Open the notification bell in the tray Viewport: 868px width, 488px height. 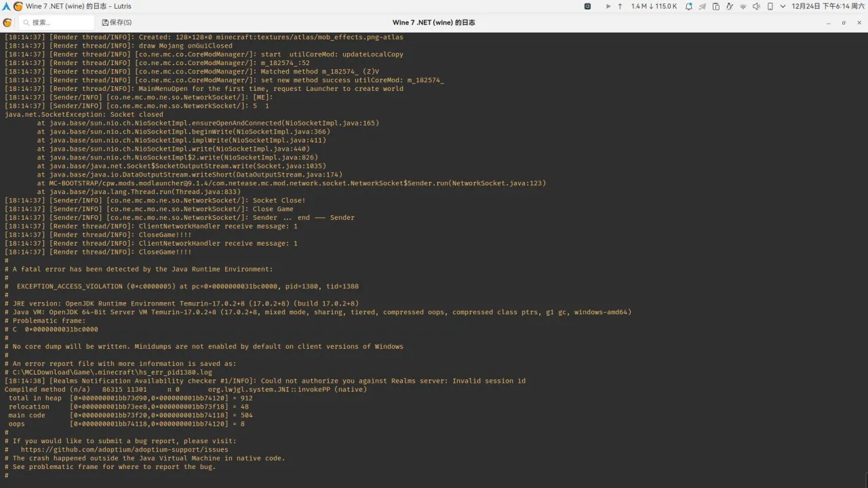click(x=689, y=6)
